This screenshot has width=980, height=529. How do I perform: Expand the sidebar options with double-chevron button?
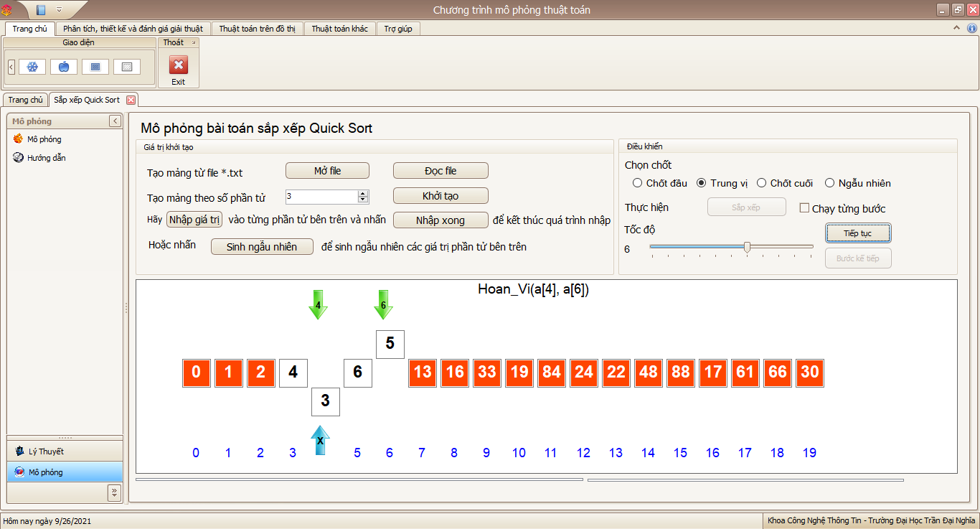pyautogui.click(x=115, y=492)
